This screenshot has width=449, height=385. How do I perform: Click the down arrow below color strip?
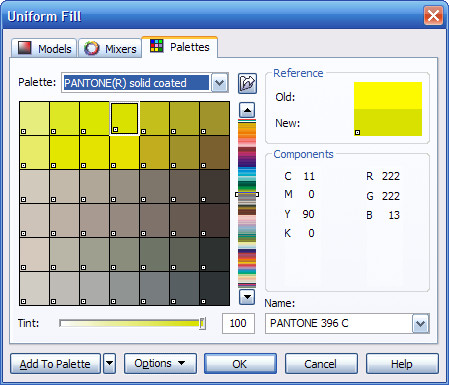pos(247,297)
